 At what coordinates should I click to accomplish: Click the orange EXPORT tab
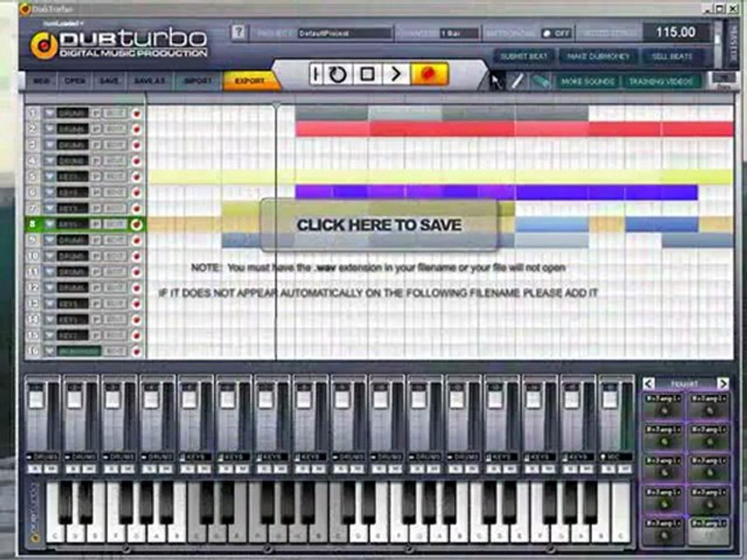(250, 81)
